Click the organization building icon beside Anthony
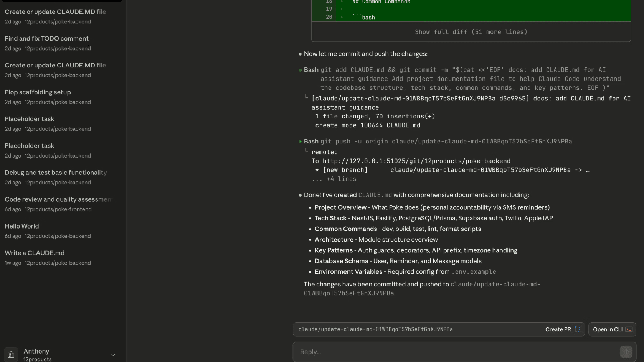 pos(11,355)
